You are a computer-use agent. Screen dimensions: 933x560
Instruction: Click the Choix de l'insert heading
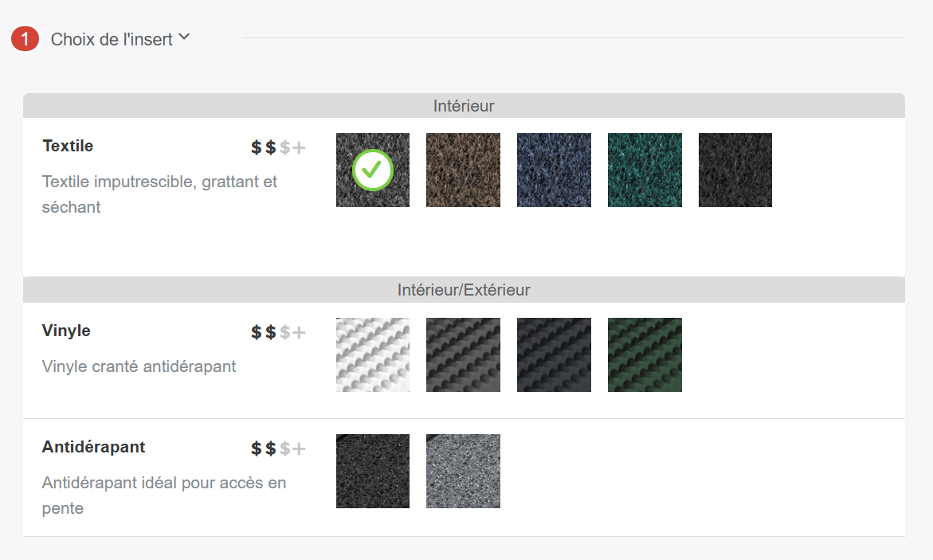click(112, 39)
